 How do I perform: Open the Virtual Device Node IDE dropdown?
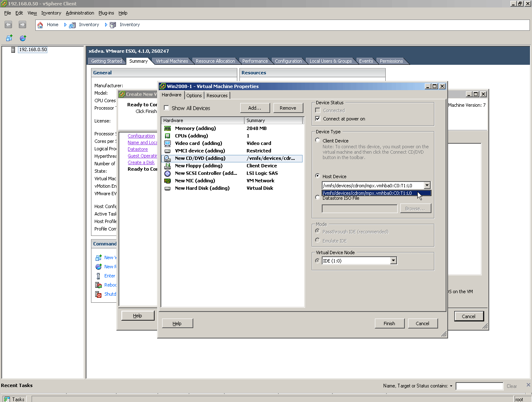[393, 261]
